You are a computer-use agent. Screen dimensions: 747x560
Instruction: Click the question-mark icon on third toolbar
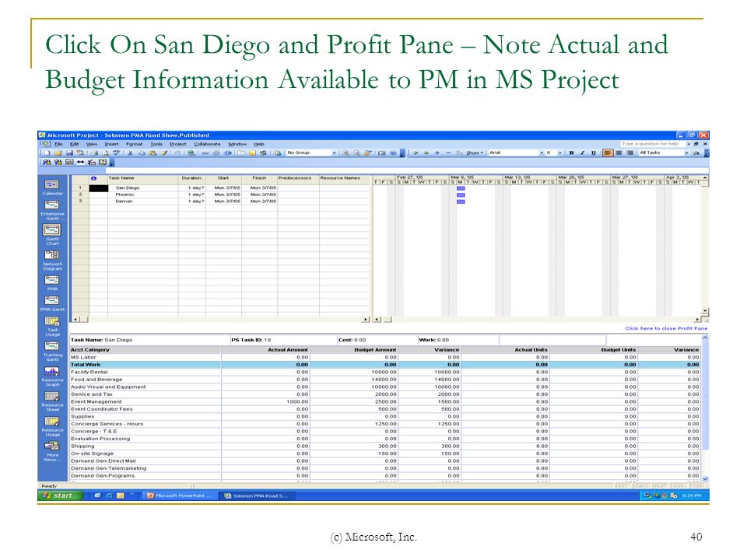pyautogui.click(x=103, y=162)
